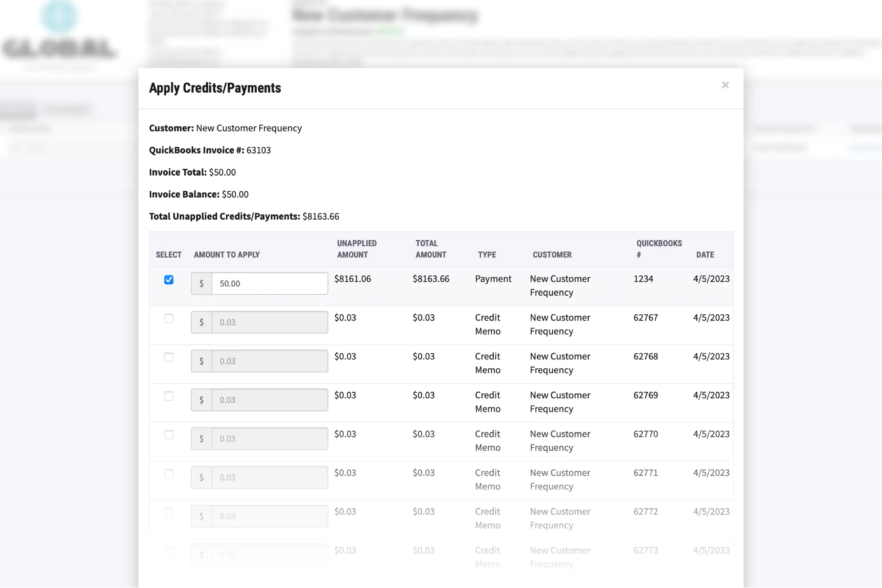Click the Total Amount column header

[x=430, y=249]
